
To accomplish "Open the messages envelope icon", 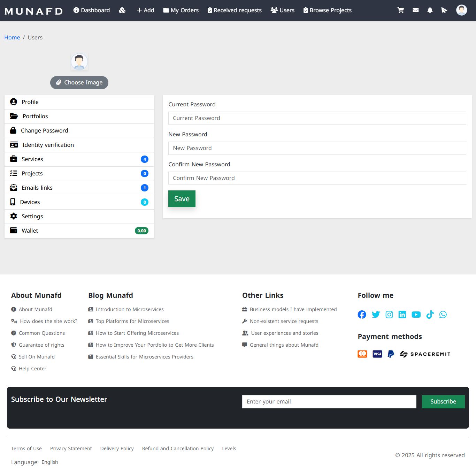I will tap(415, 10).
